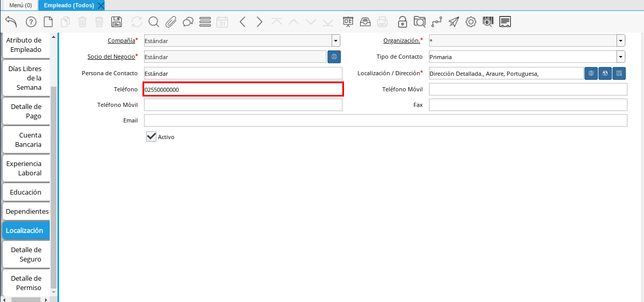Click the padlock private access icon
This screenshot has height=302, width=644.
pyautogui.click(x=403, y=22)
